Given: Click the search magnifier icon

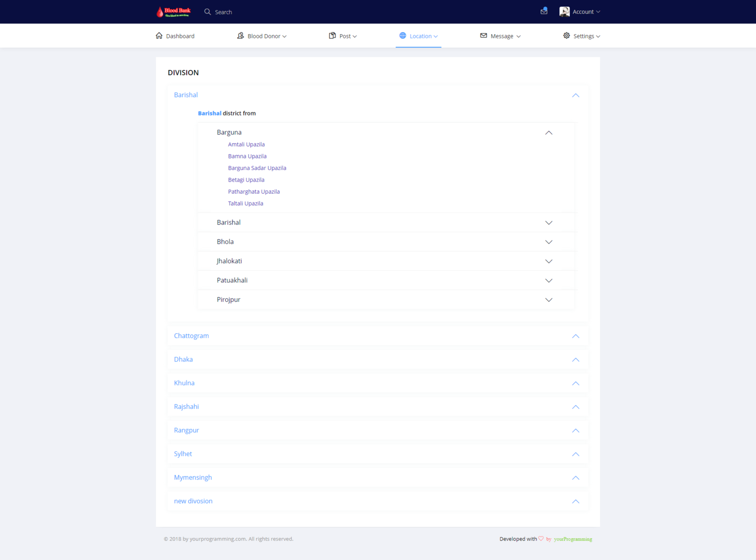Looking at the screenshot, I should (x=207, y=12).
